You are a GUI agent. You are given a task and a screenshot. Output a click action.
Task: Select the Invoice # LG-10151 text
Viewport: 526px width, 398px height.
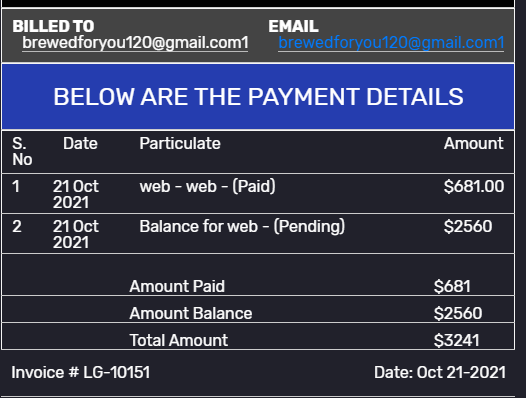pyautogui.click(x=81, y=372)
